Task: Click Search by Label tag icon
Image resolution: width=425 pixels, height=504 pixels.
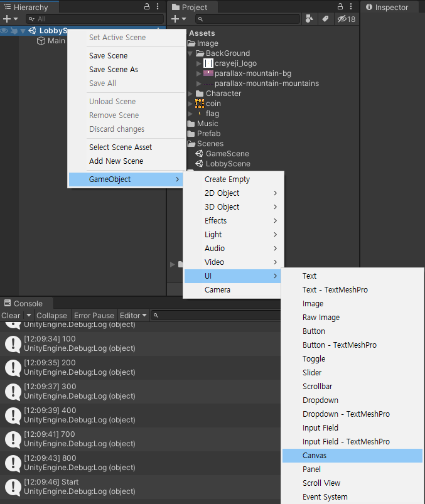Action: [325, 19]
